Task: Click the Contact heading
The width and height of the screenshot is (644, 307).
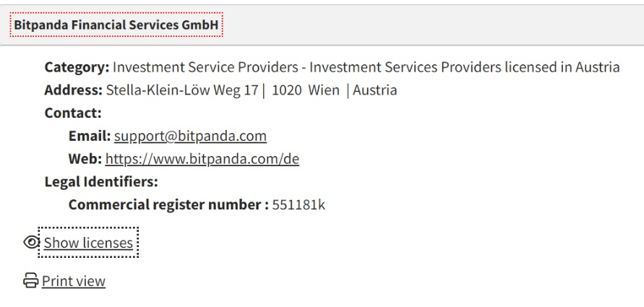Action: [72, 113]
